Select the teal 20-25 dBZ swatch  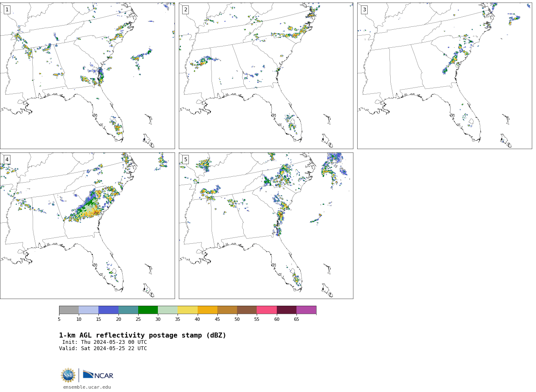[x=128, y=310]
